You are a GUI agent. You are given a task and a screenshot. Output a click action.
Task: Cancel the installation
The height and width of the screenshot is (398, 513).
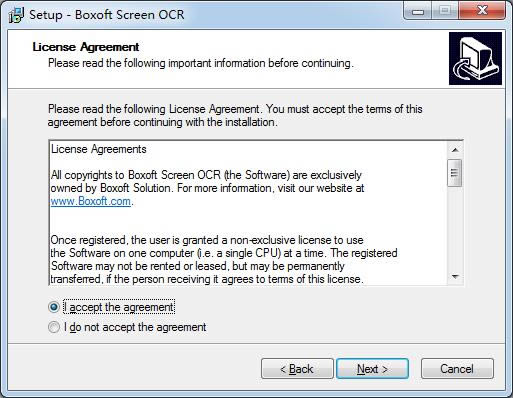457,369
